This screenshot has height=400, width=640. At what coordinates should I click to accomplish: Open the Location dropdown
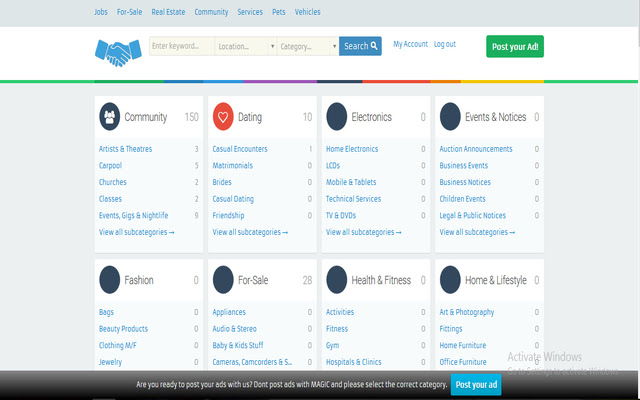(x=246, y=46)
